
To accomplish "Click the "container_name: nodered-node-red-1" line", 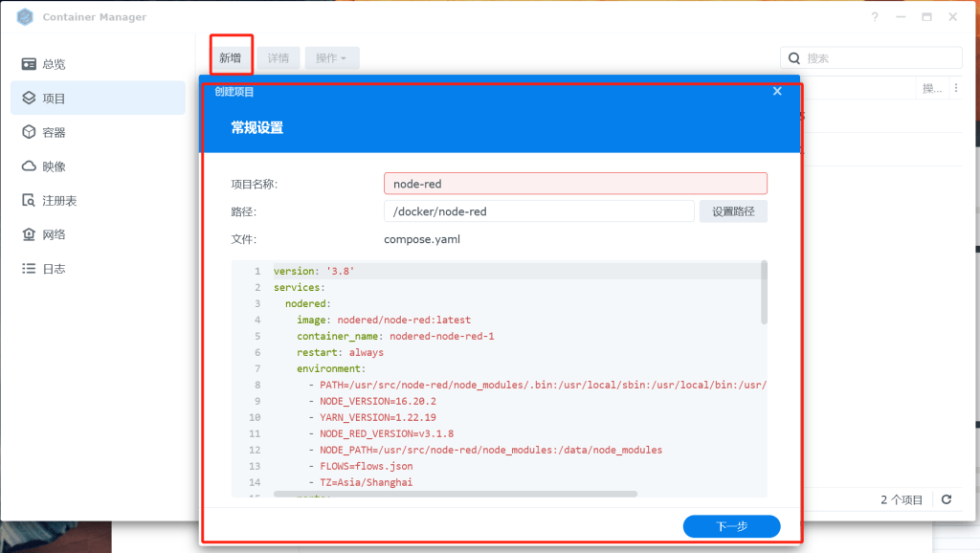I will (x=395, y=336).
